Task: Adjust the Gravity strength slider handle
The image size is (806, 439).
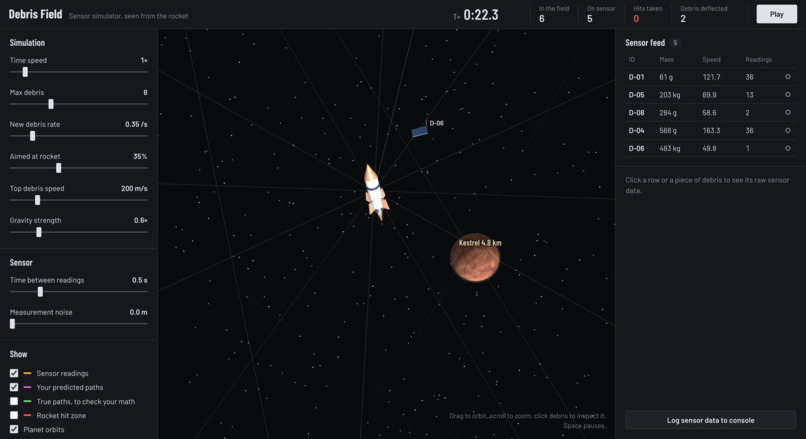Action: coord(39,232)
